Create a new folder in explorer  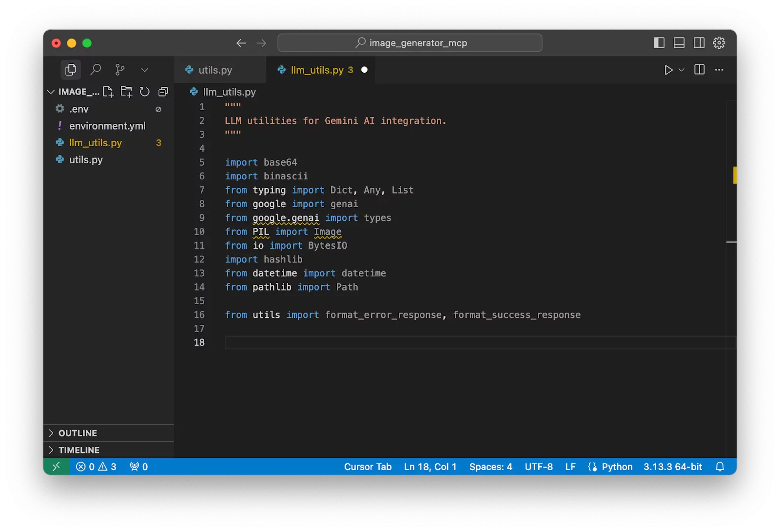pyautogui.click(x=127, y=92)
